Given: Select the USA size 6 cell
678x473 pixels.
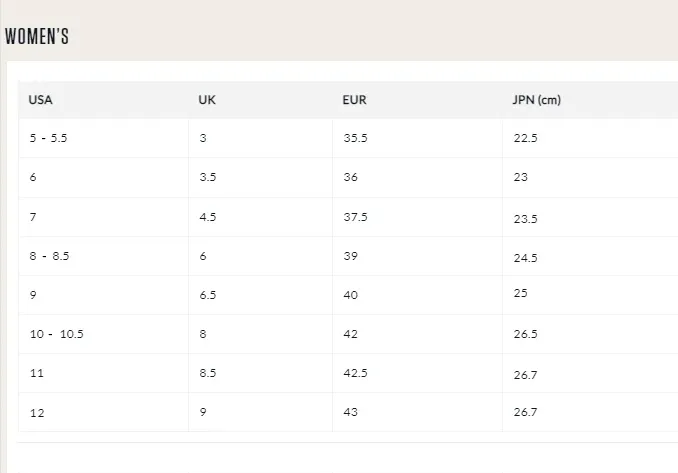Looking at the screenshot, I should pyautogui.click(x=34, y=177).
